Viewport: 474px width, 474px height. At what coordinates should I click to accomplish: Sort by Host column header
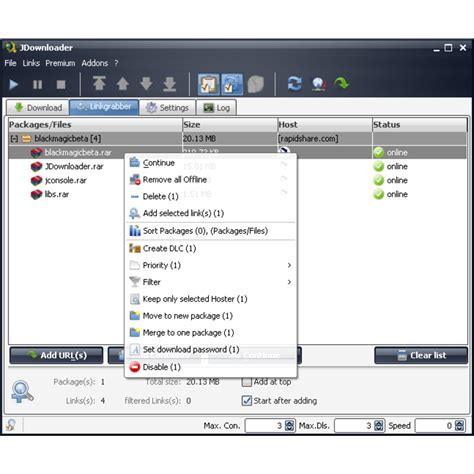[325, 125]
